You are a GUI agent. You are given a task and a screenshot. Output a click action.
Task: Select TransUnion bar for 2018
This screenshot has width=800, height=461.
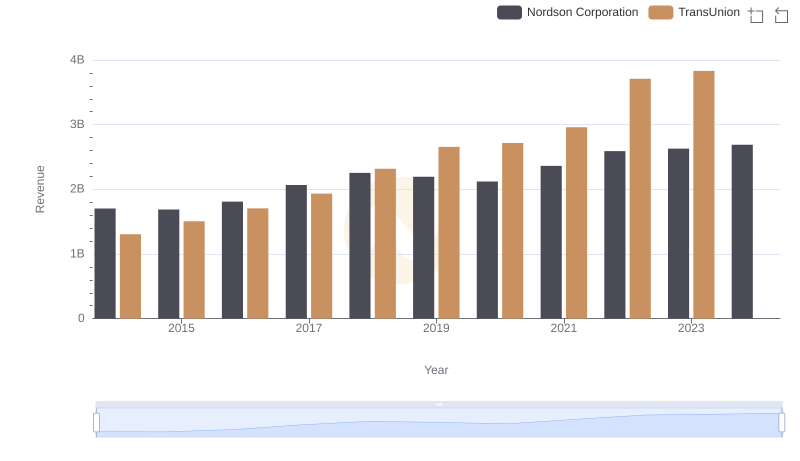coord(385,244)
